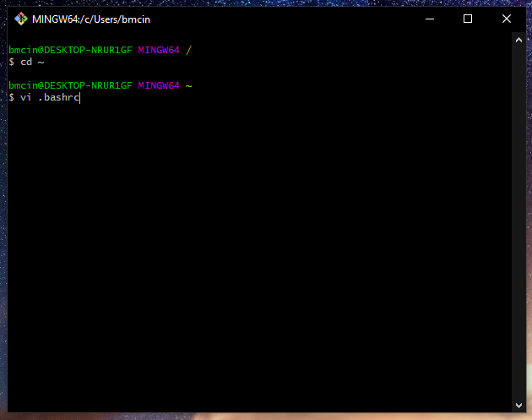Click the purple MINGW64 label on second prompt

click(159, 85)
